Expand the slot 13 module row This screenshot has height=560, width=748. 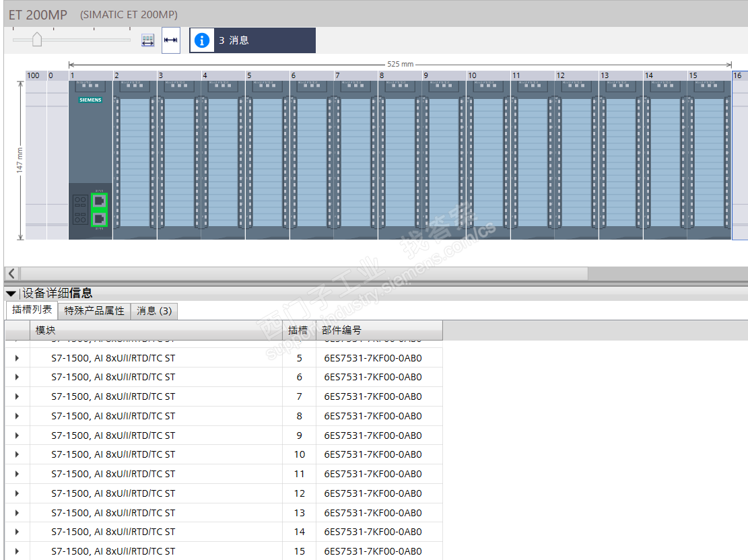(x=18, y=513)
